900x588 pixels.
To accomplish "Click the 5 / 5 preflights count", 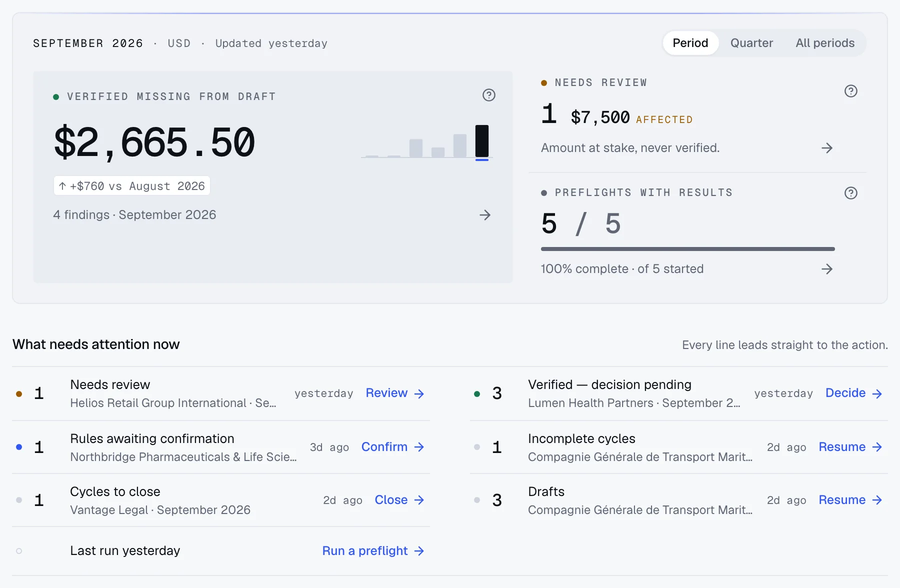I will point(581,223).
